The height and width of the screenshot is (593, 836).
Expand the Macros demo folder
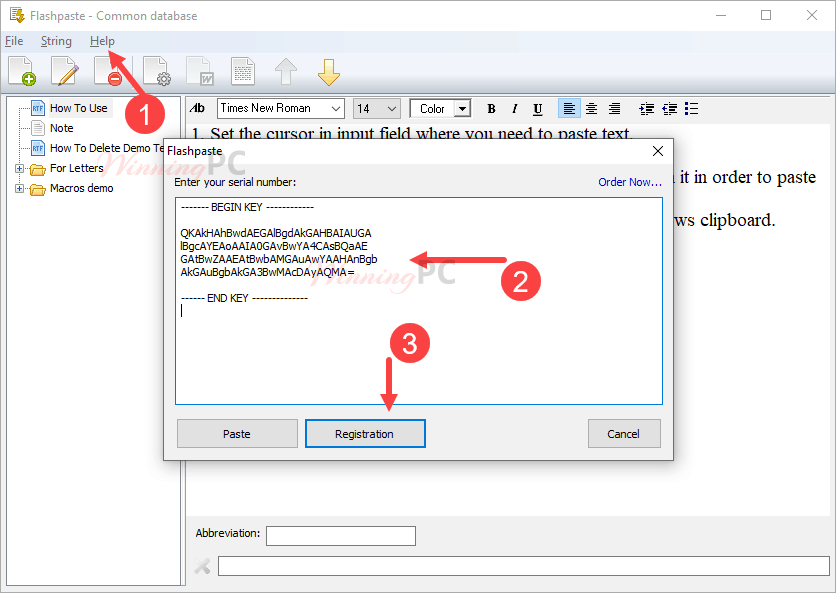point(19,189)
